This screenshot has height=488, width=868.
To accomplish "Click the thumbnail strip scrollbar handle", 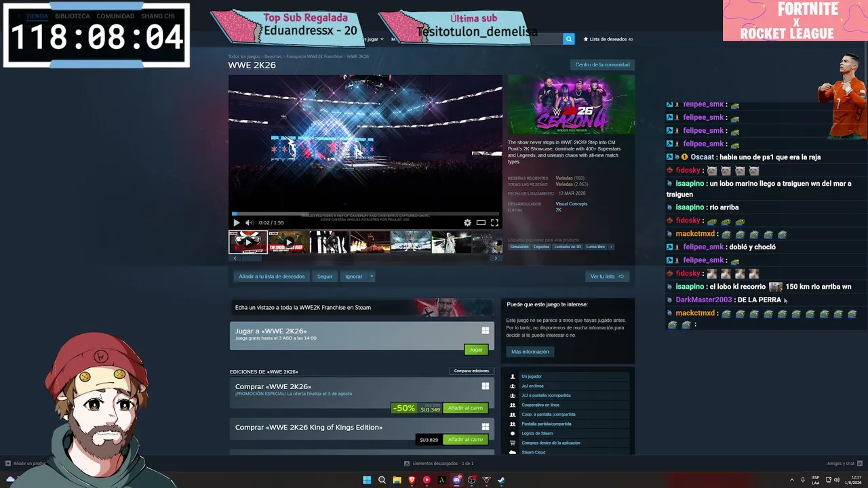I will [x=252, y=258].
